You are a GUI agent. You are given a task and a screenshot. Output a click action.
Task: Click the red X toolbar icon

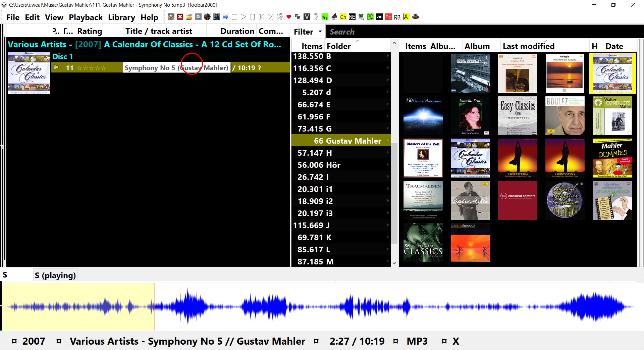click(180, 17)
